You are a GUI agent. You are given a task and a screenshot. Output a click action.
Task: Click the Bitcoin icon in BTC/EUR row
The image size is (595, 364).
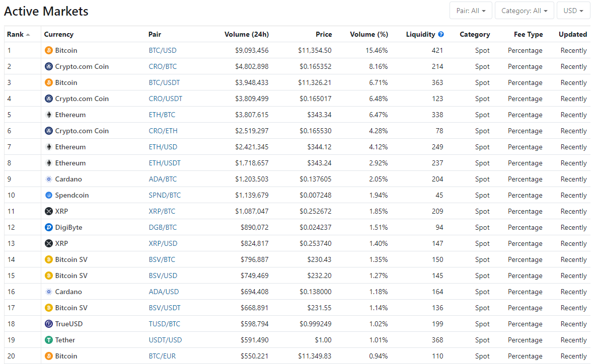pos(48,356)
